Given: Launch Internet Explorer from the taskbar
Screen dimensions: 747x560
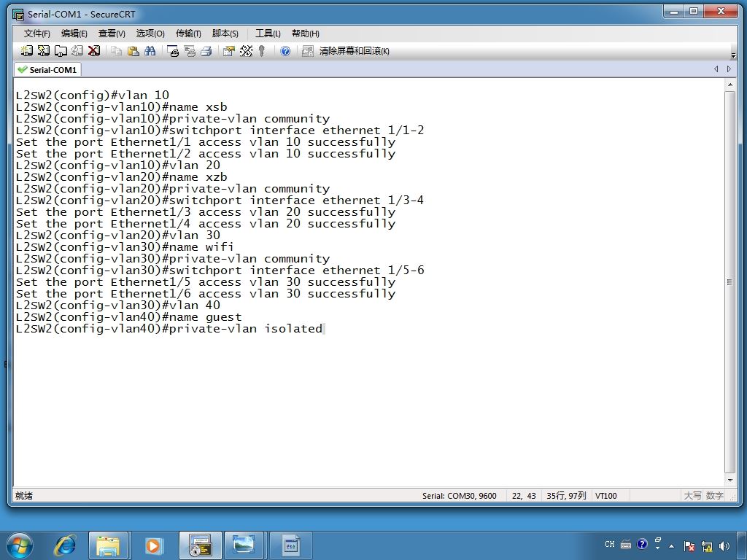Looking at the screenshot, I should coord(65,545).
